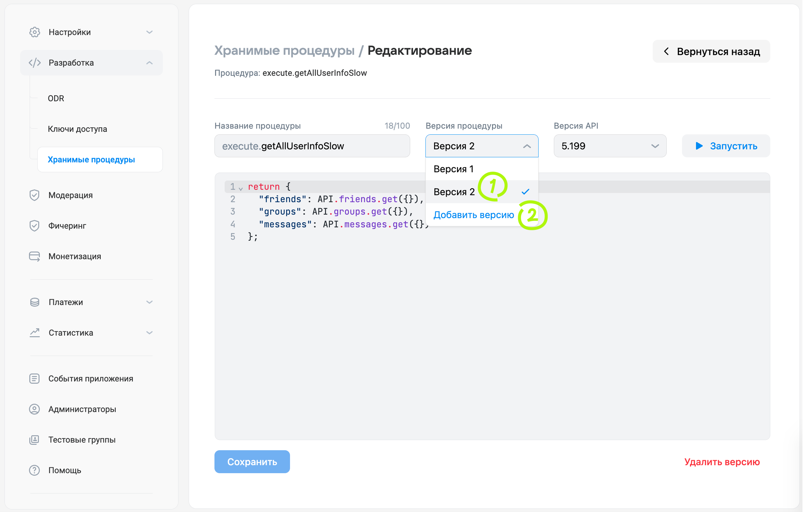Open Хранимые процедуры sidebar item
This screenshot has width=812, height=512.
point(100,160)
